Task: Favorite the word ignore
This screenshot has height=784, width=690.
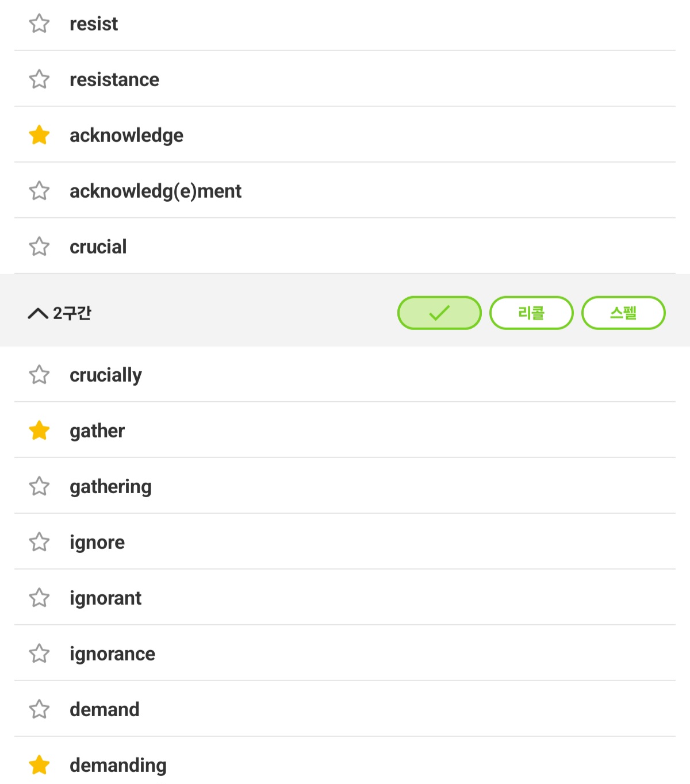Action: click(39, 542)
